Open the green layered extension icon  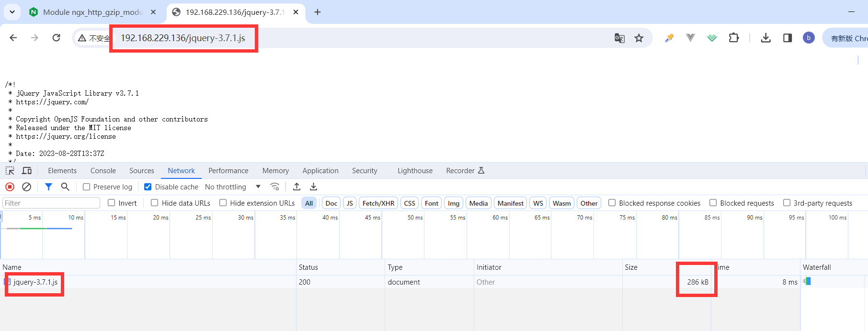point(712,38)
